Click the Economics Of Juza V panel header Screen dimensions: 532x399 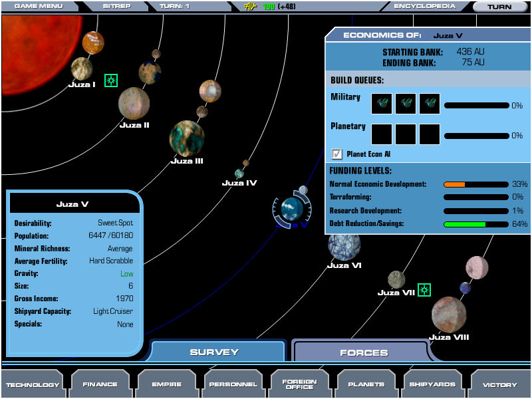click(x=428, y=35)
